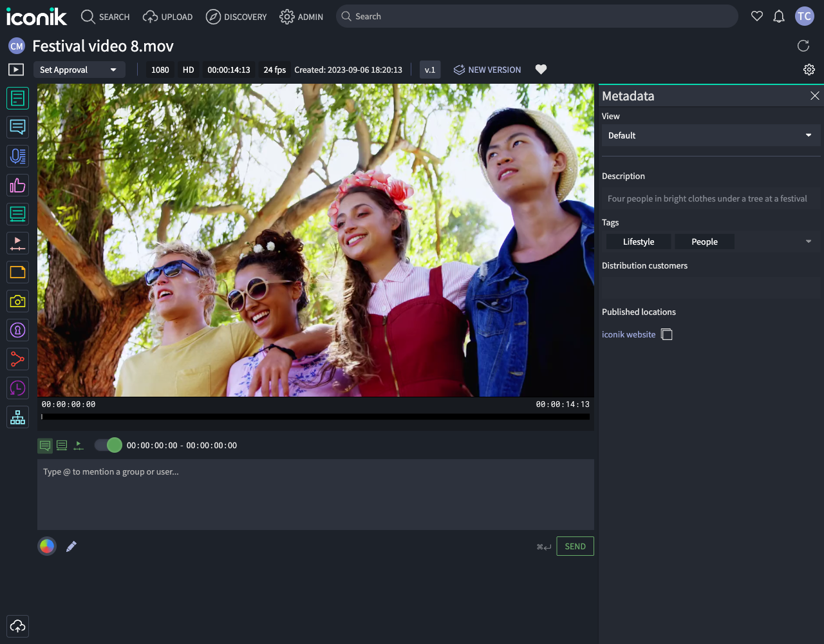Open the DISCOVERY menu in top navigation

(236, 17)
